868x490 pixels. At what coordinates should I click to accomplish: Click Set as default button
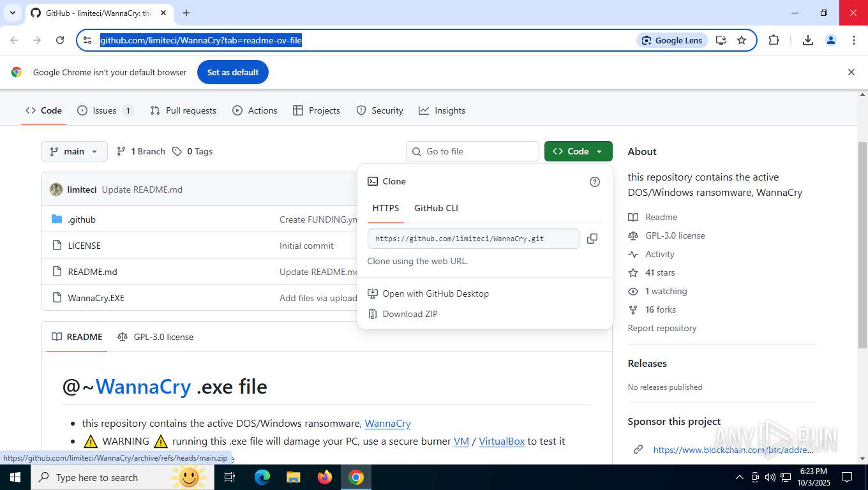click(233, 72)
